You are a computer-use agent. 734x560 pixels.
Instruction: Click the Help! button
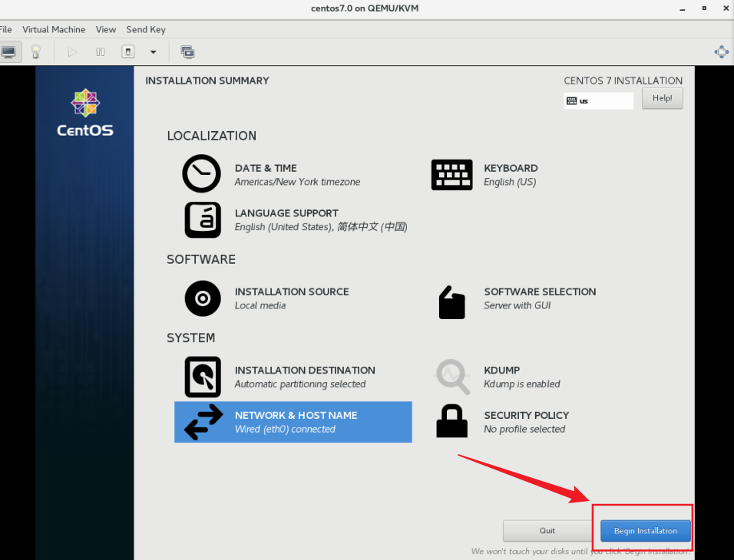[662, 98]
